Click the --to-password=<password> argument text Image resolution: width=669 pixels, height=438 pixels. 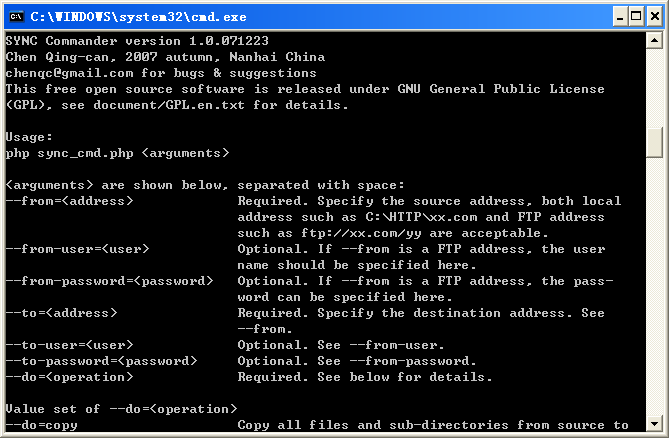pyautogui.click(x=102, y=361)
